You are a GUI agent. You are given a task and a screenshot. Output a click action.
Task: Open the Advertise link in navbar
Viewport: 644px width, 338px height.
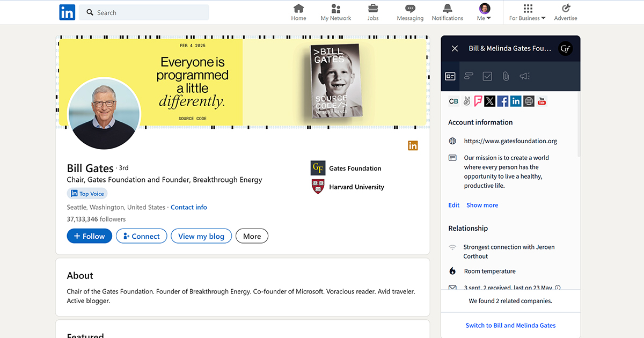566,12
